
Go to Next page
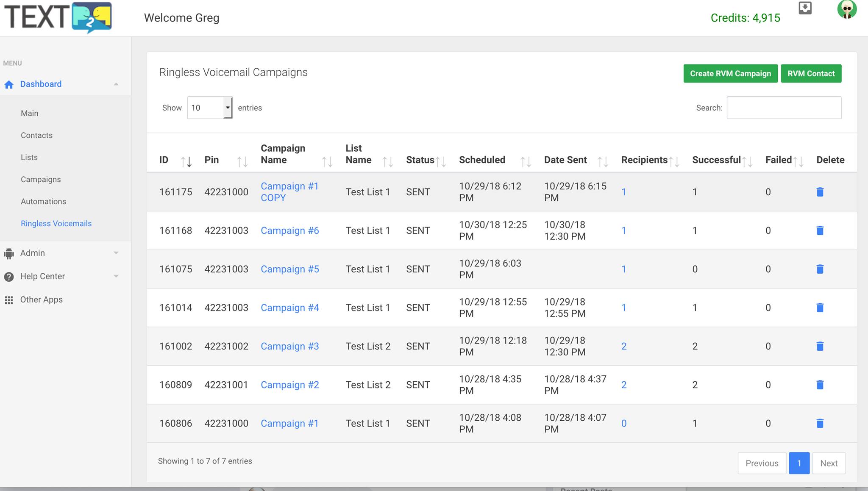coord(829,463)
